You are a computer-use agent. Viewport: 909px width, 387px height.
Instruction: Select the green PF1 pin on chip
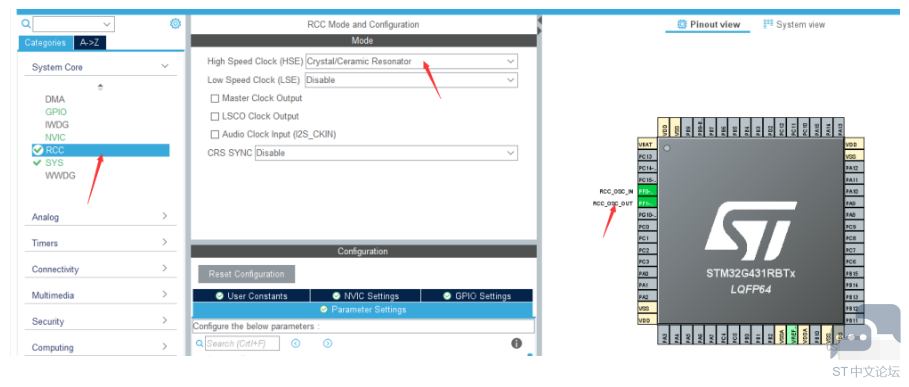(648, 203)
